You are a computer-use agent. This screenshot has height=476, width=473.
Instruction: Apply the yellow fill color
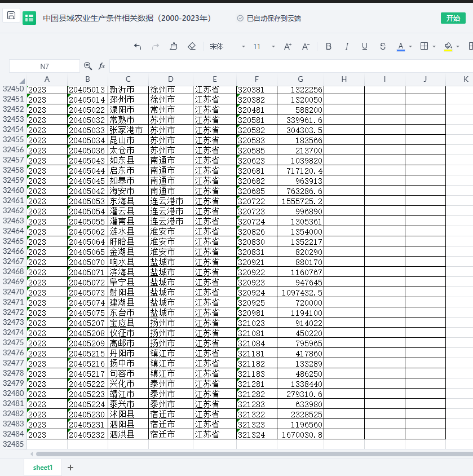pyautogui.click(x=448, y=46)
